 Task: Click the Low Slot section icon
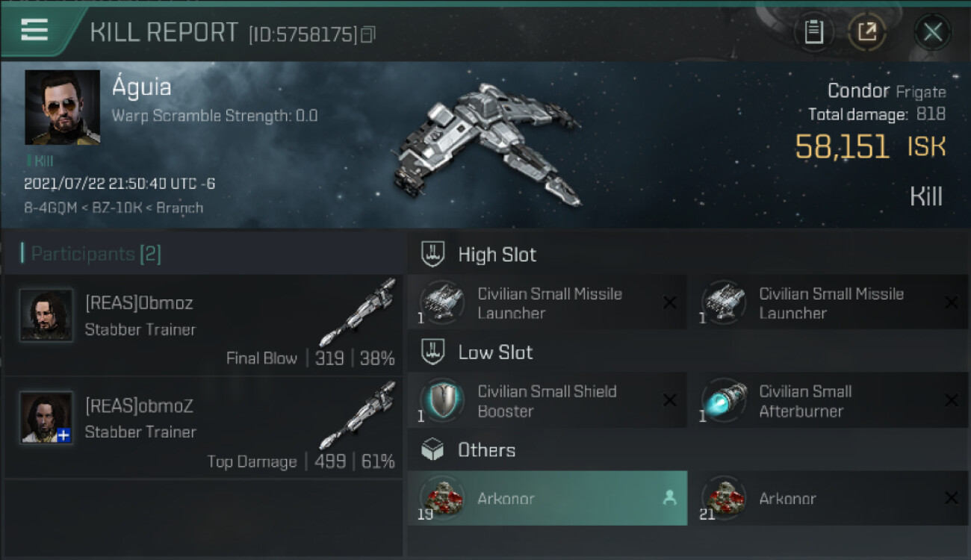click(433, 352)
